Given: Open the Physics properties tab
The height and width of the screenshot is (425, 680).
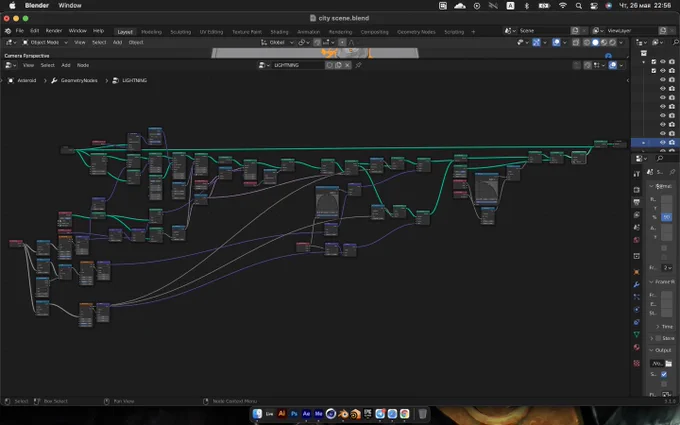Looking at the screenshot, I should point(637,310).
